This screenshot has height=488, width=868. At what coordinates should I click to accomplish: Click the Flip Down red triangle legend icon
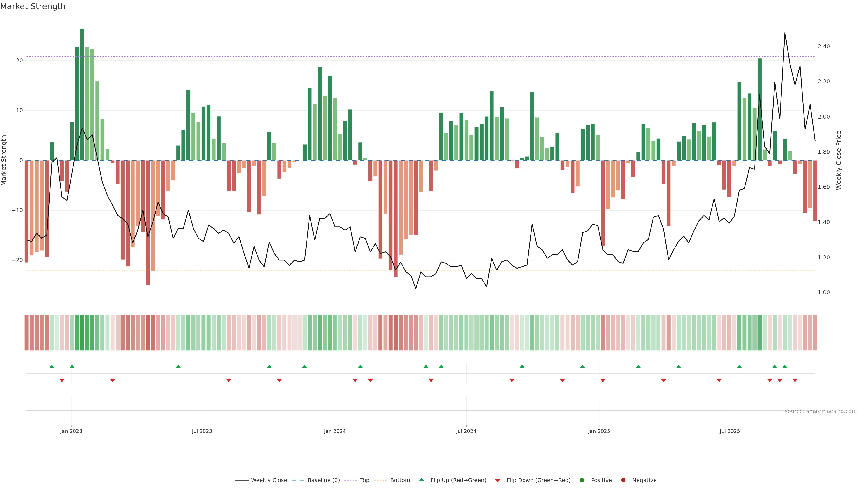[498, 481]
